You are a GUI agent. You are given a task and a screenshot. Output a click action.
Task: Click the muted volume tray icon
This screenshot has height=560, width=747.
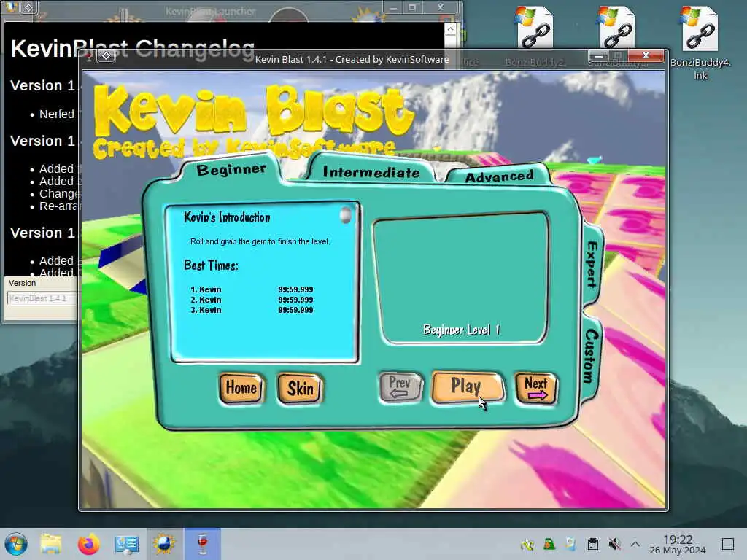click(x=614, y=544)
